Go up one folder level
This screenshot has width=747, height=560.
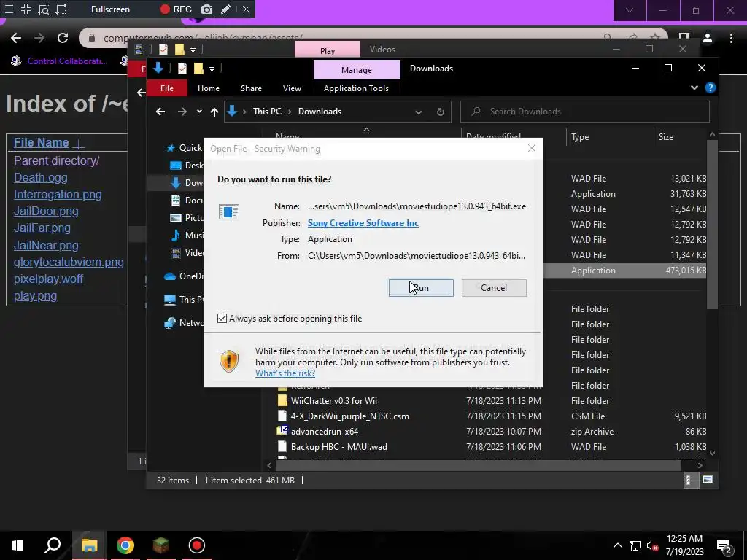click(x=214, y=112)
